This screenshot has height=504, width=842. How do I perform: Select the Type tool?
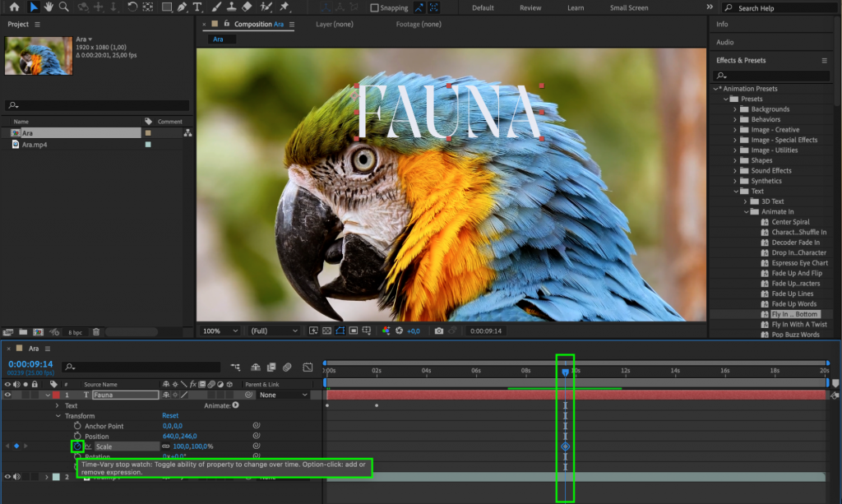click(199, 7)
